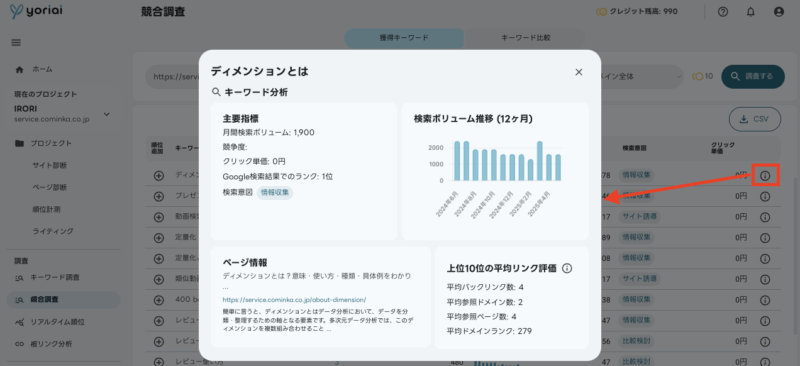The width and height of the screenshot is (800, 366).
Task: Click info icon beside 上位10位の平均リンク評価
Action: [x=567, y=268]
